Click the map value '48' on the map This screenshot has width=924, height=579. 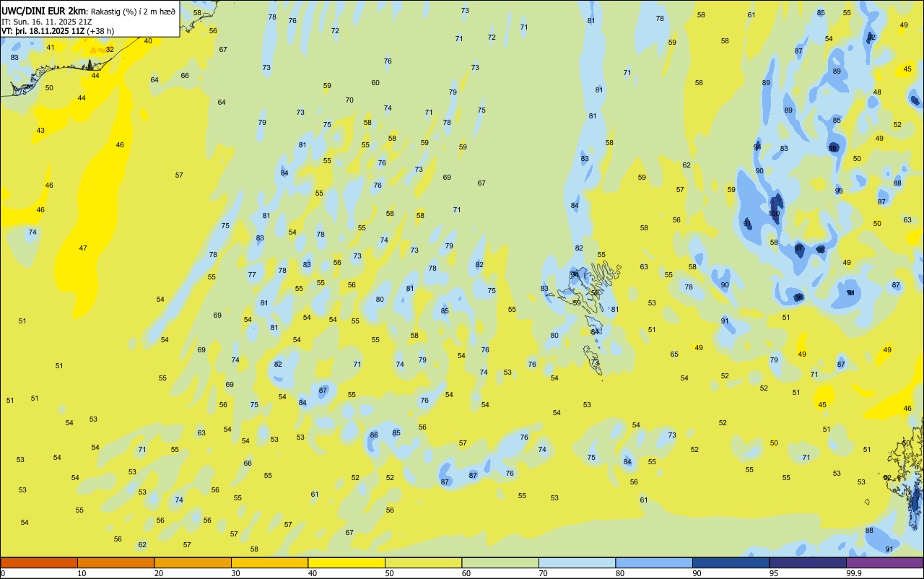click(x=877, y=92)
